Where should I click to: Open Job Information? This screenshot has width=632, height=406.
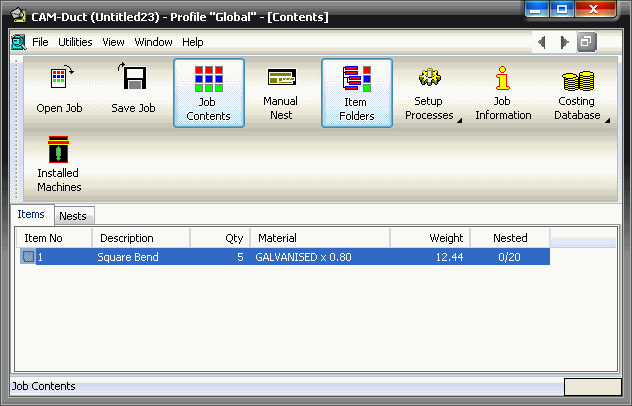[x=503, y=93]
